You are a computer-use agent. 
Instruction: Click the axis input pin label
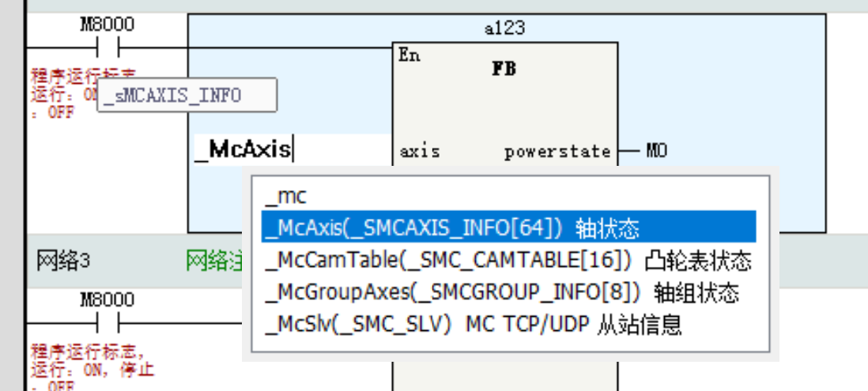coord(419,151)
